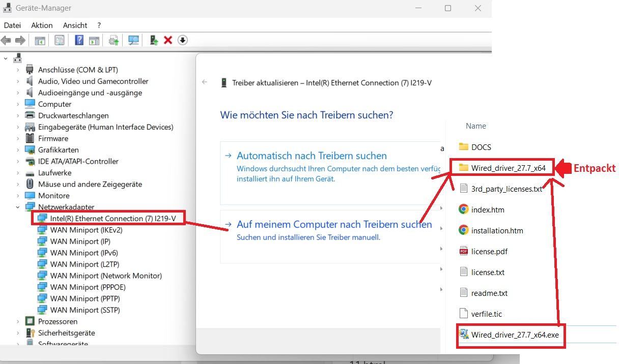Expand Audio, Video und Gamecontroller node
The image size is (619, 364).
(x=18, y=81)
